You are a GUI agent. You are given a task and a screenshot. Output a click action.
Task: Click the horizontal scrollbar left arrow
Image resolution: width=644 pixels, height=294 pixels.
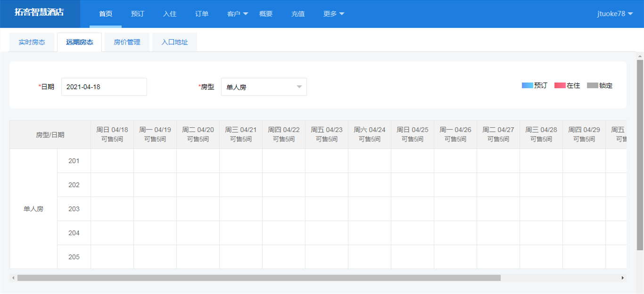pos(13,278)
